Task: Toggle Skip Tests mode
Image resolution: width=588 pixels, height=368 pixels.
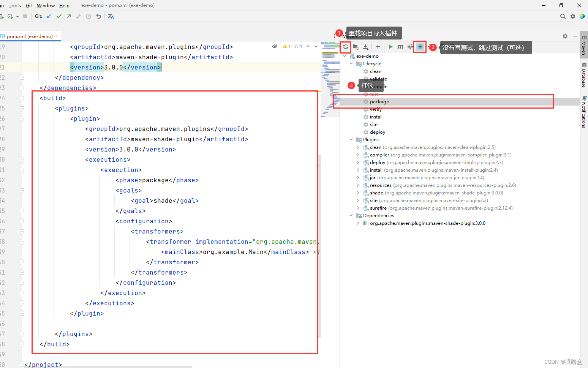Action: tap(420, 47)
